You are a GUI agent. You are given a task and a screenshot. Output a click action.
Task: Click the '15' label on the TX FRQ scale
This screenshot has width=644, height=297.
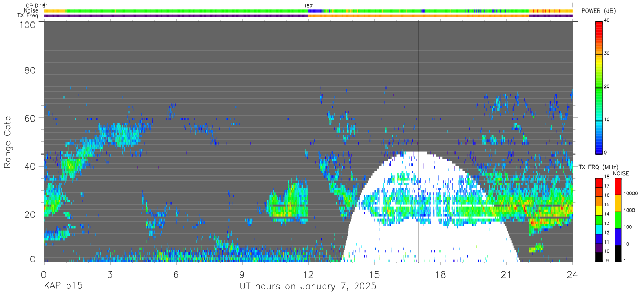pyautogui.click(x=607, y=204)
